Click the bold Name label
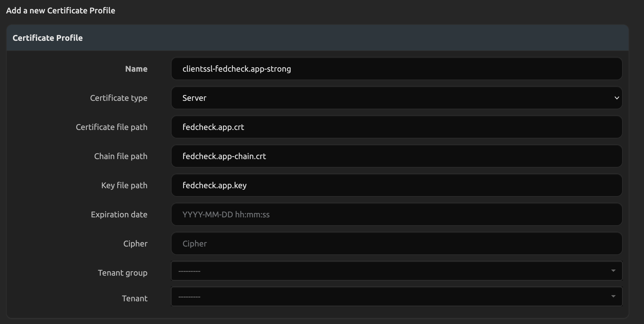Image resolution: width=644 pixels, height=324 pixels. coord(136,69)
